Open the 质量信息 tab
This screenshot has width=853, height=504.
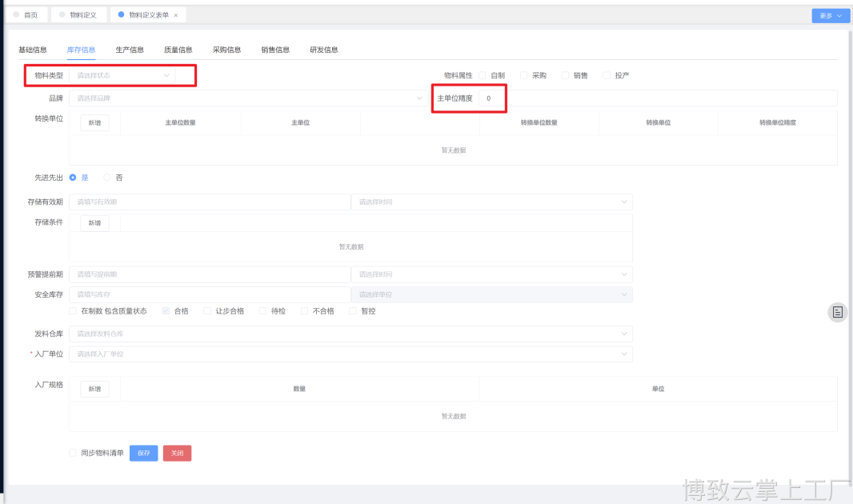[x=178, y=50]
